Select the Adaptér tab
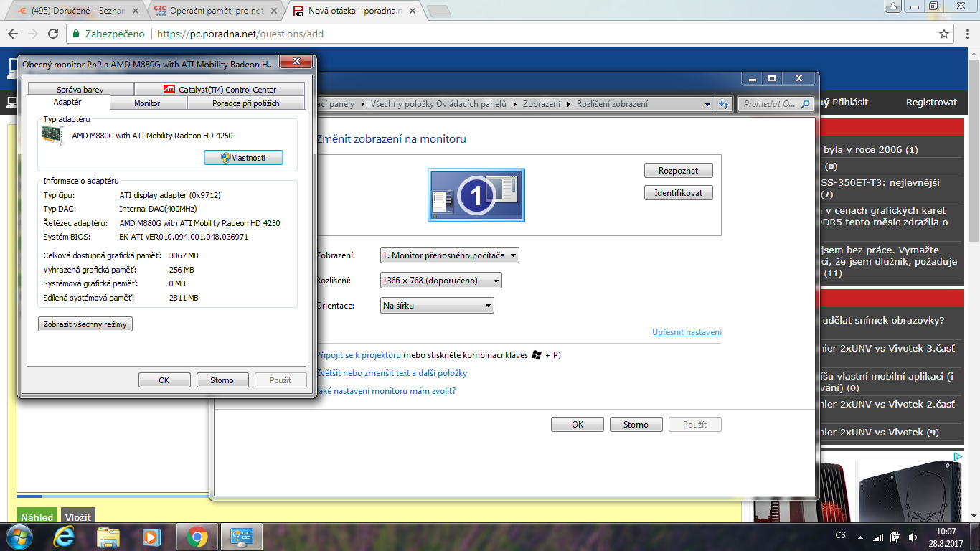 point(67,103)
